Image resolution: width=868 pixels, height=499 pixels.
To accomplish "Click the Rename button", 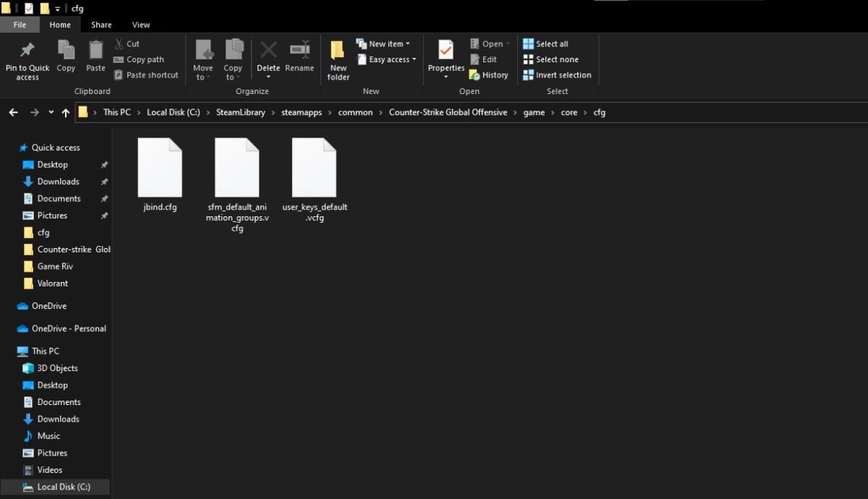I will (x=299, y=56).
